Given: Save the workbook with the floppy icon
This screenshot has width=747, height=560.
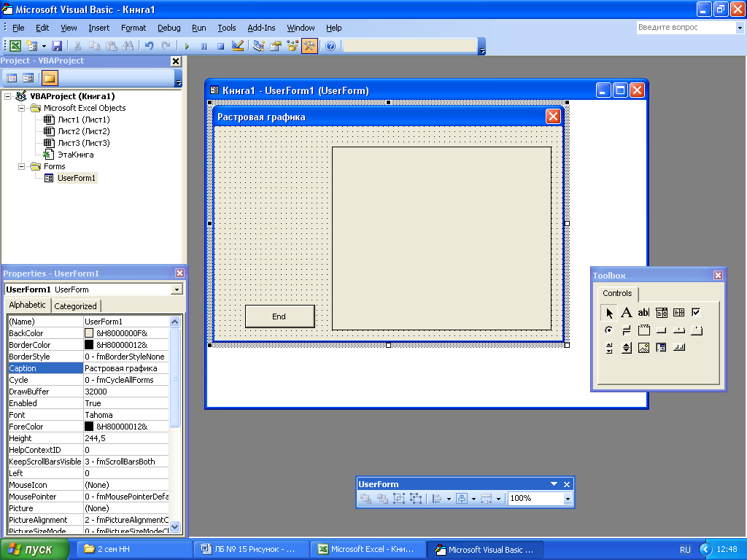Looking at the screenshot, I should (x=57, y=46).
